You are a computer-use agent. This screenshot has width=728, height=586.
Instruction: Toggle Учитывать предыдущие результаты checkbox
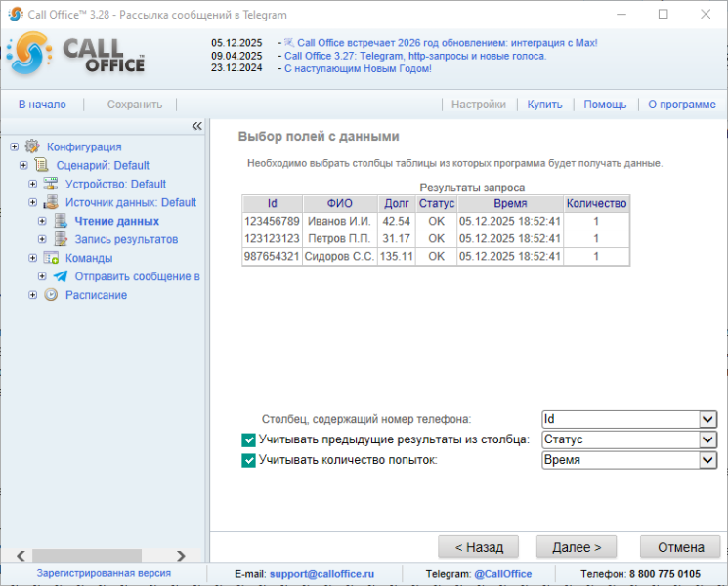tap(248, 439)
